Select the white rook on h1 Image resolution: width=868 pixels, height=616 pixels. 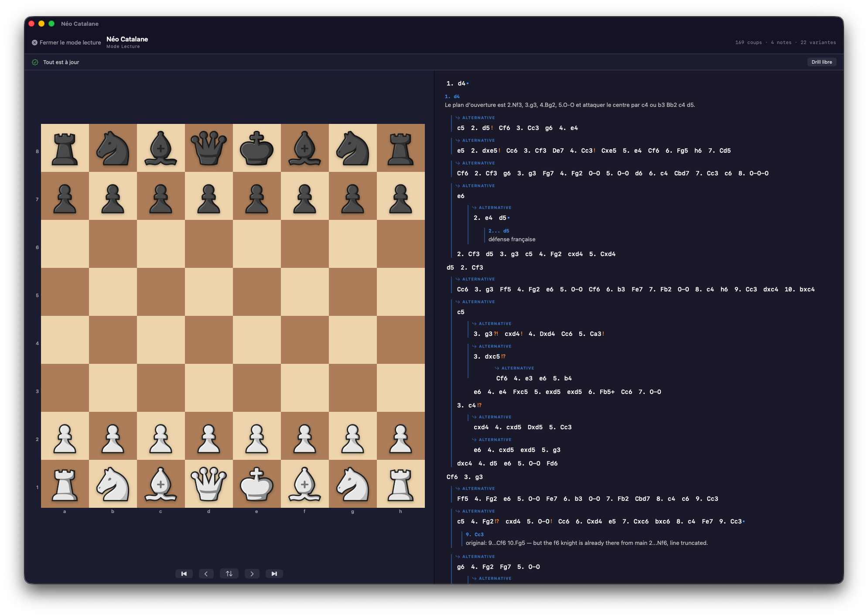(401, 484)
